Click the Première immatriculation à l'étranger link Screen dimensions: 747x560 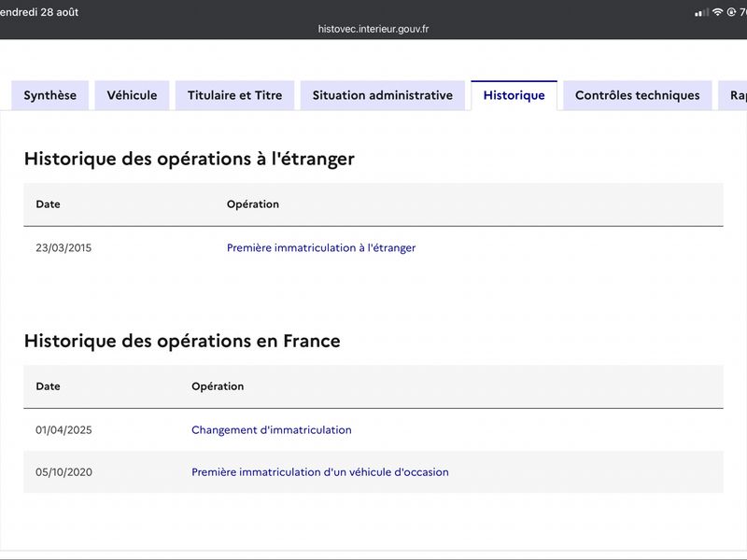pos(321,247)
